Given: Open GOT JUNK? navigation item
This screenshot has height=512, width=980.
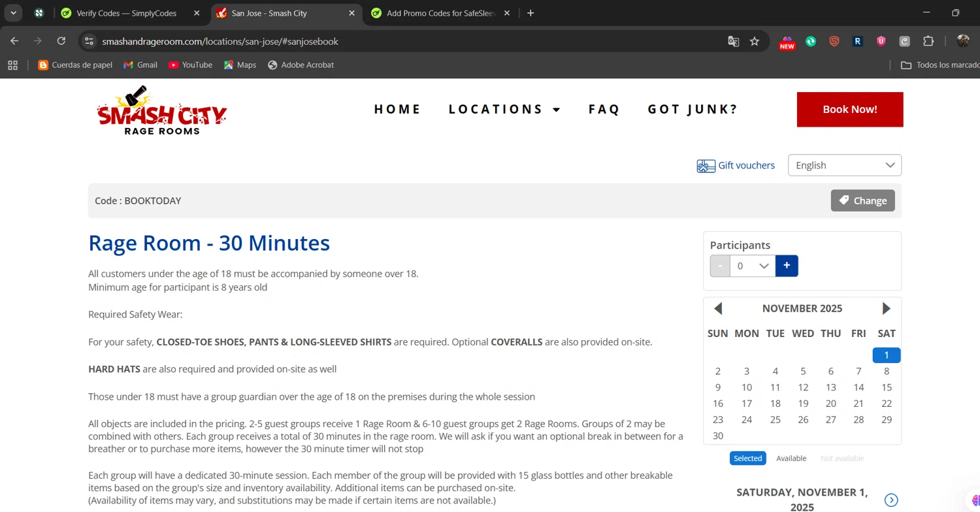Looking at the screenshot, I should coord(693,109).
